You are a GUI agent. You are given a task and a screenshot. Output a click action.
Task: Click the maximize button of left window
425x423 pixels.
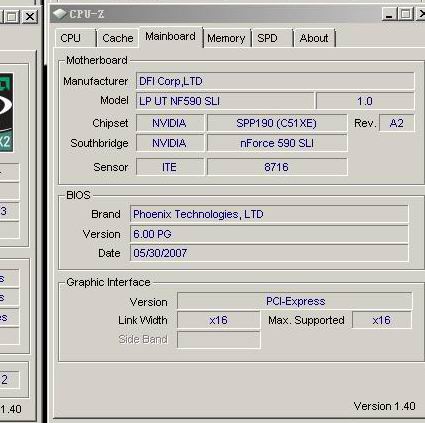pos(11,16)
